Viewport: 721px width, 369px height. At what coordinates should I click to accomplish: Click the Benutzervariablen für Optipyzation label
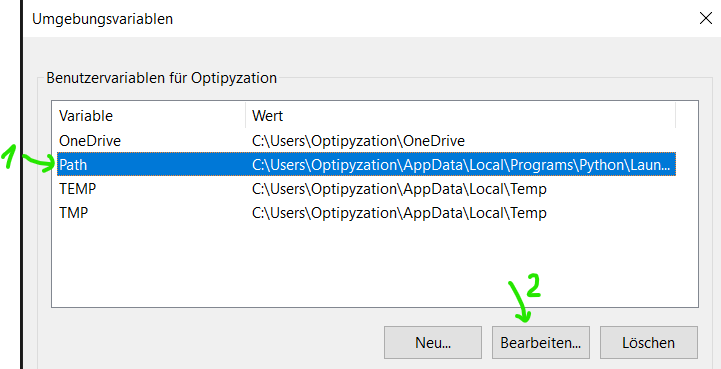(x=161, y=78)
